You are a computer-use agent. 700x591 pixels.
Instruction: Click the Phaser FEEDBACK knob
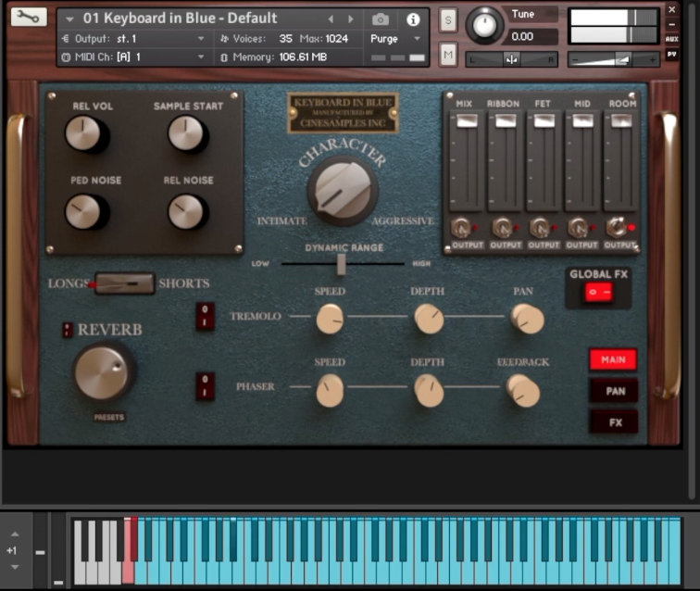(x=523, y=391)
